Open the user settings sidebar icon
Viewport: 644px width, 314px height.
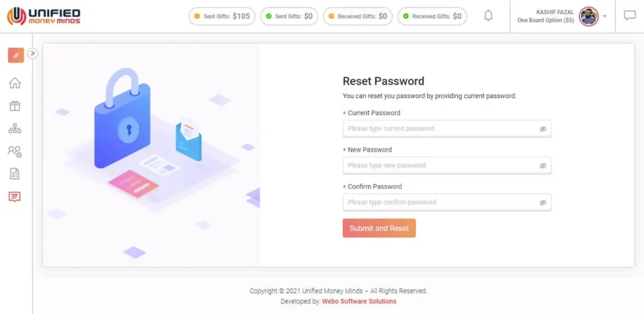pos(14,151)
